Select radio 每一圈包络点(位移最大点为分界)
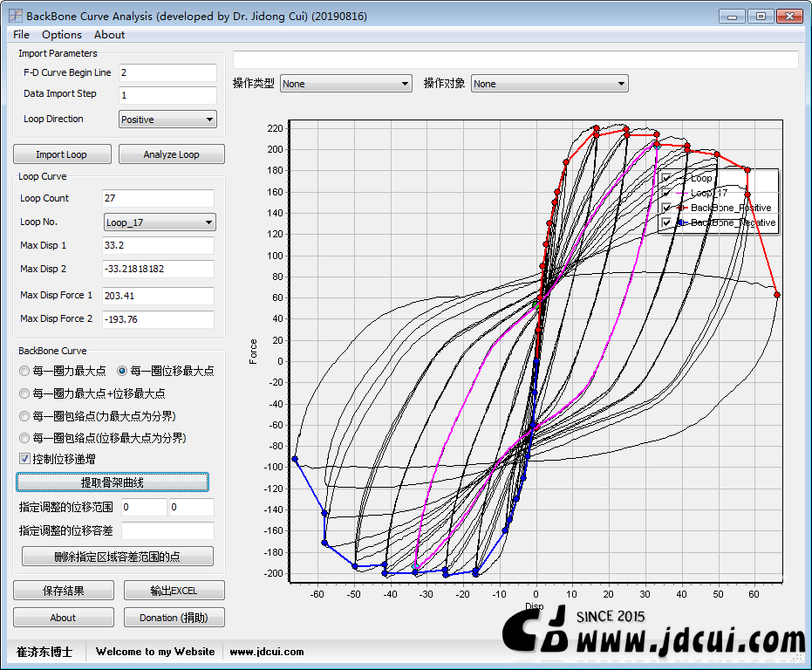Image resolution: width=812 pixels, height=670 pixels. [24, 438]
